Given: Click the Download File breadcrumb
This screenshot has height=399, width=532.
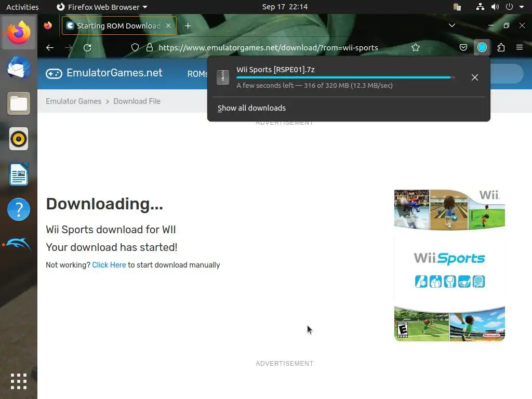Looking at the screenshot, I should click(137, 101).
